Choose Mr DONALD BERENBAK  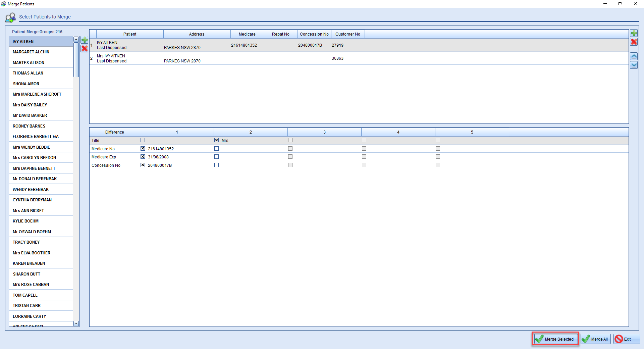pos(41,179)
